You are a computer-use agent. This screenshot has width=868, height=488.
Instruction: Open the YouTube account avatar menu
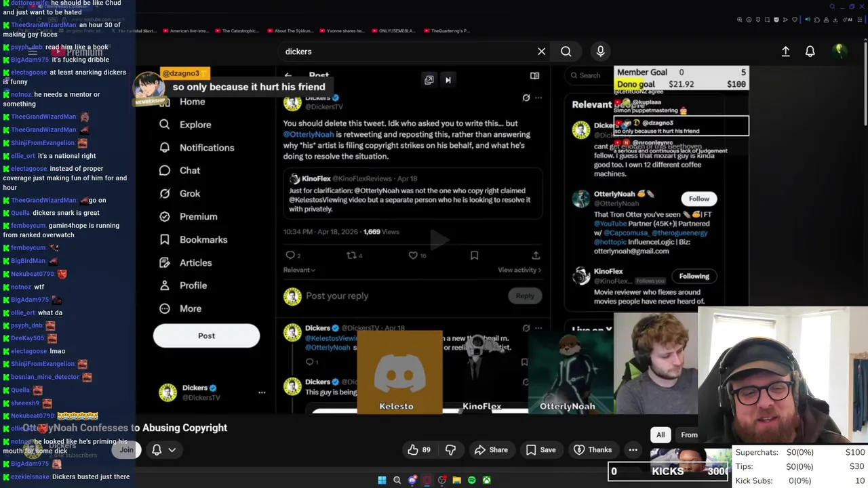[840, 52]
